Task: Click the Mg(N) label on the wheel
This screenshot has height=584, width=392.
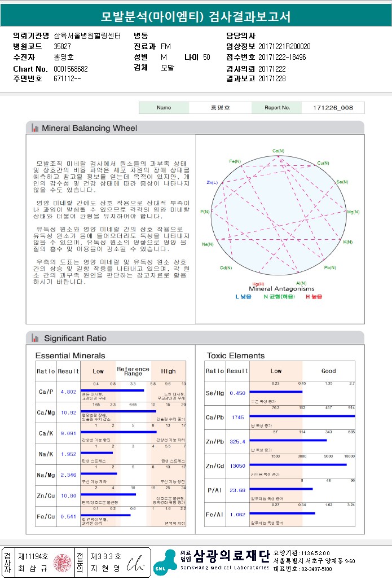Action: (x=353, y=212)
